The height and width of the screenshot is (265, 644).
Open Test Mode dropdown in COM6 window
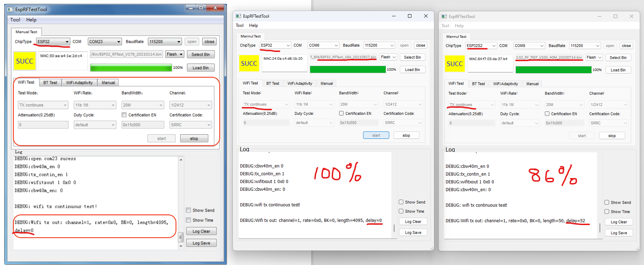[x=266, y=104]
